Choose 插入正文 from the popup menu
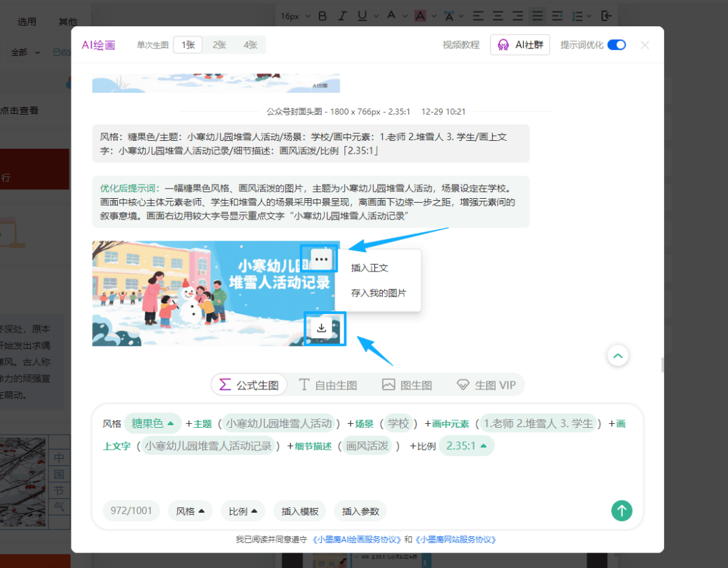The height and width of the screenshot is (568, 728). point(369,267)
